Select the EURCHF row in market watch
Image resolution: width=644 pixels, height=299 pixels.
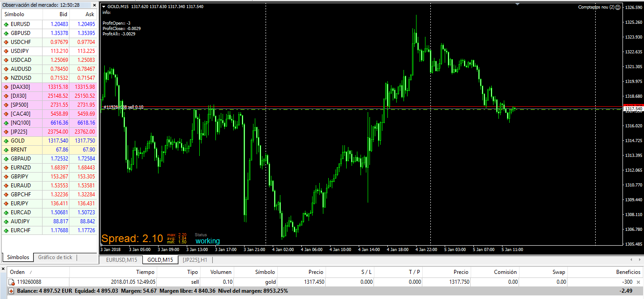49,230
